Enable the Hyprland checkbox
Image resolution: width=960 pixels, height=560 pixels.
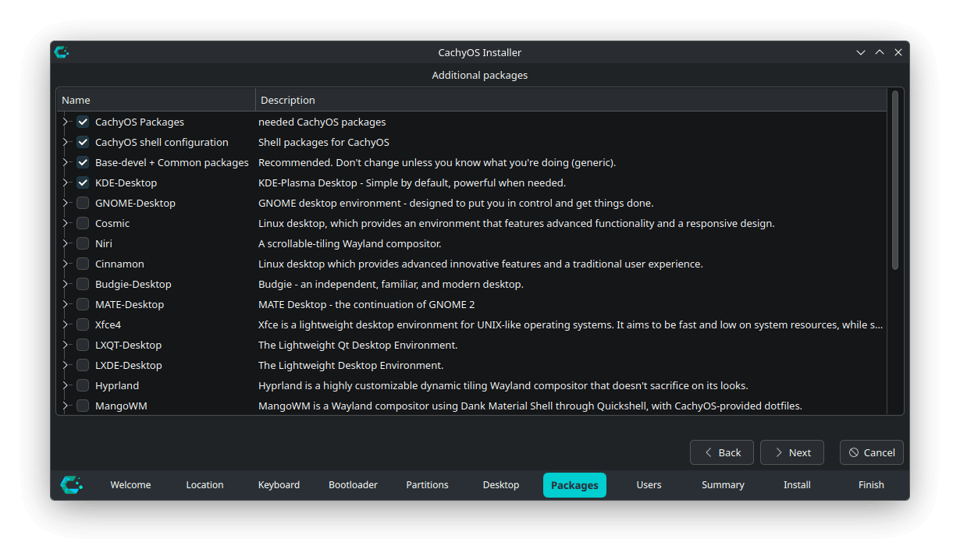(83, 385)
